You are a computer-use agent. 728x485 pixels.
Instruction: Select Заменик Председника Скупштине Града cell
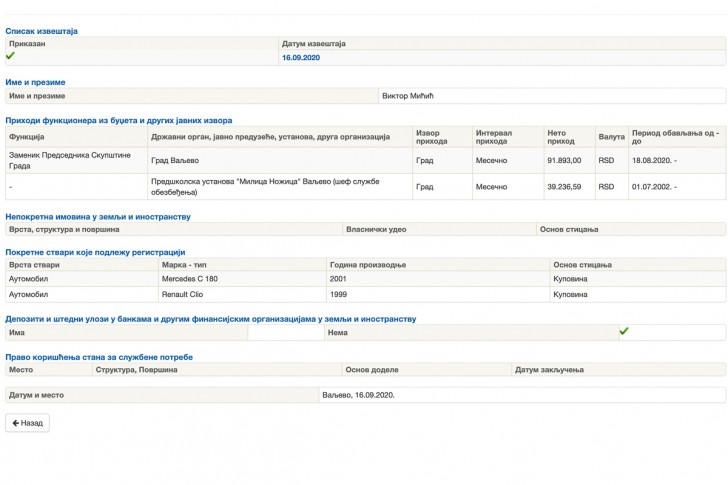(77, 161)
